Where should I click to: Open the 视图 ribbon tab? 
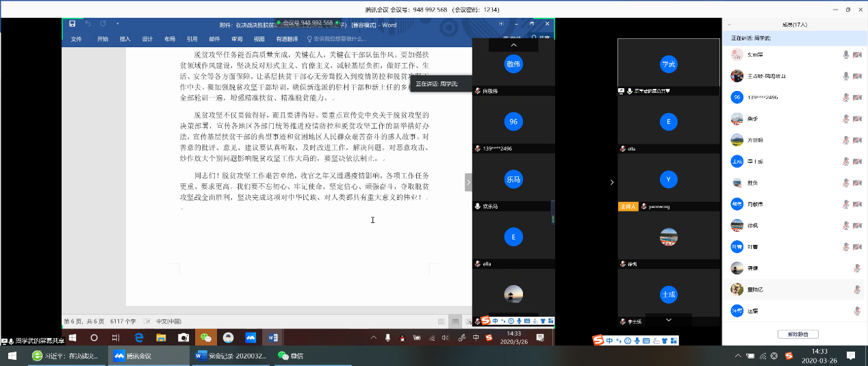259,39
